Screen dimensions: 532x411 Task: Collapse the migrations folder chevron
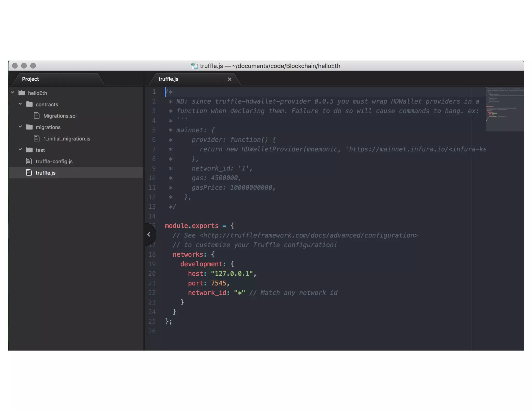click(x=20, y=127)
